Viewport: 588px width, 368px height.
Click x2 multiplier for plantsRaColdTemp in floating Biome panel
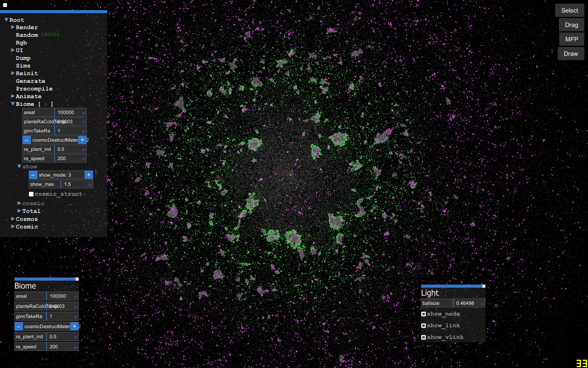tap(76, 307)
